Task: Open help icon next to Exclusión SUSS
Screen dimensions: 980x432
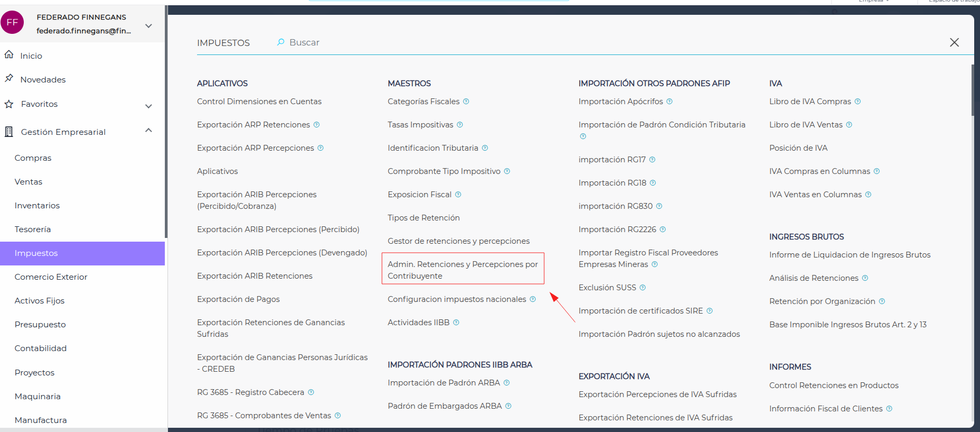Action: (642, 288)
